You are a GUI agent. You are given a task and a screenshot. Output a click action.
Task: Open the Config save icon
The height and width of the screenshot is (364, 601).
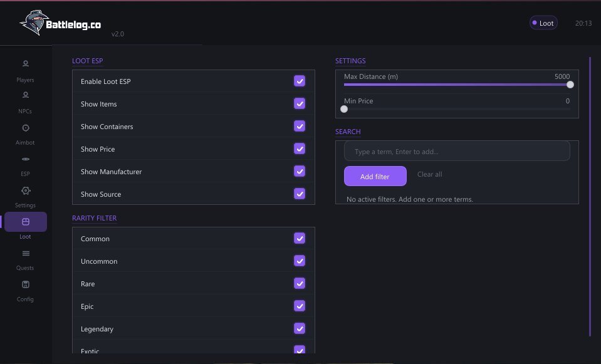coord(26,284)
